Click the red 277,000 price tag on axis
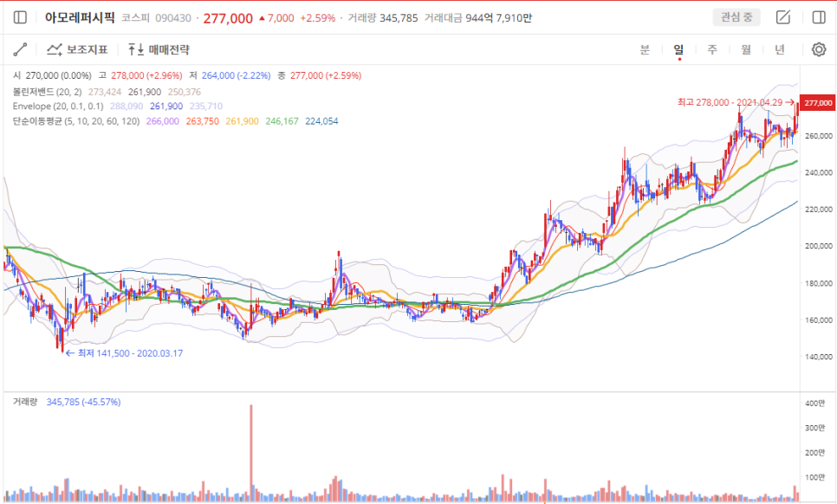 (x=818, y=103)
